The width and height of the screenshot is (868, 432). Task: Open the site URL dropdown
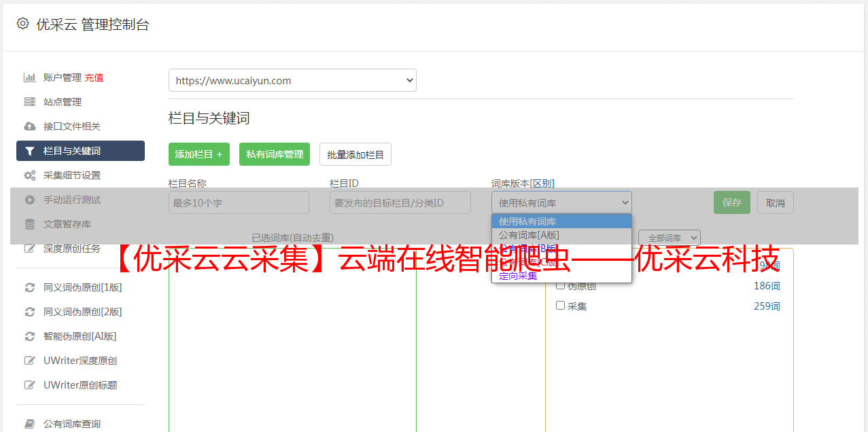coord(292,80)
